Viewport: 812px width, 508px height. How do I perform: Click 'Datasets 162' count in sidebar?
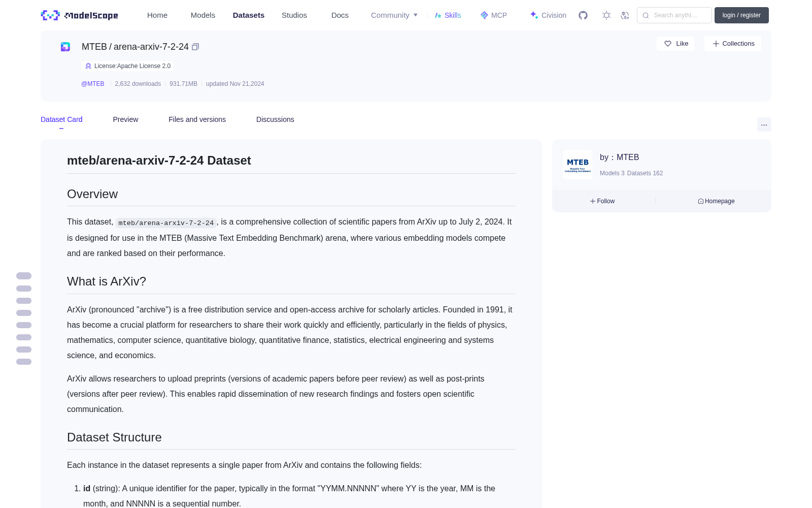coord(645,173)
